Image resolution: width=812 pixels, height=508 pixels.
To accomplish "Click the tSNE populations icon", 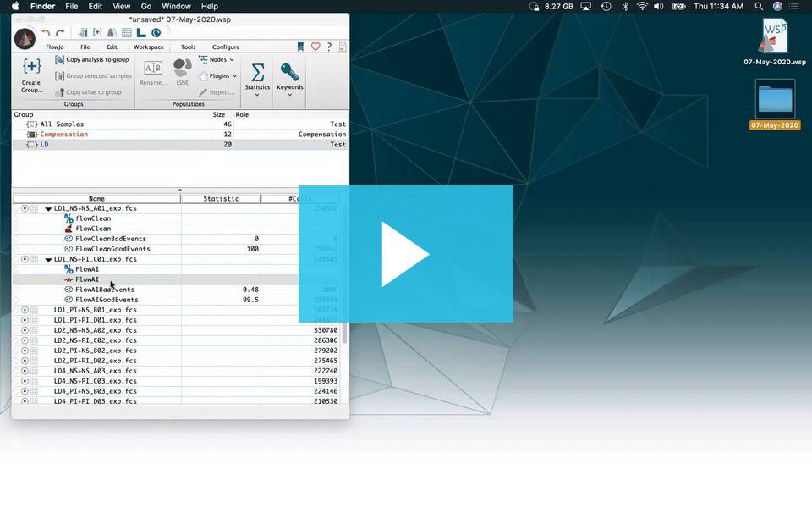I will (183, 68).
